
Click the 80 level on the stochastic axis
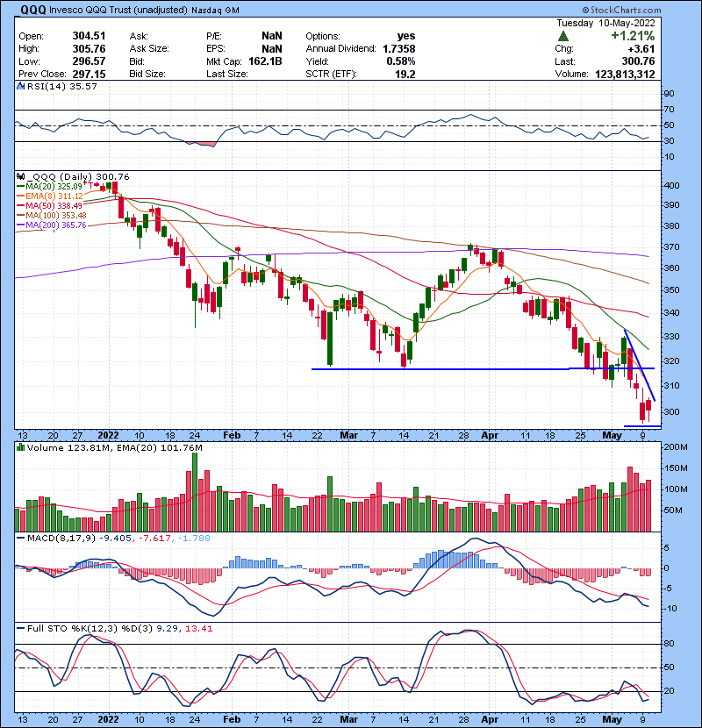[669, 644]
